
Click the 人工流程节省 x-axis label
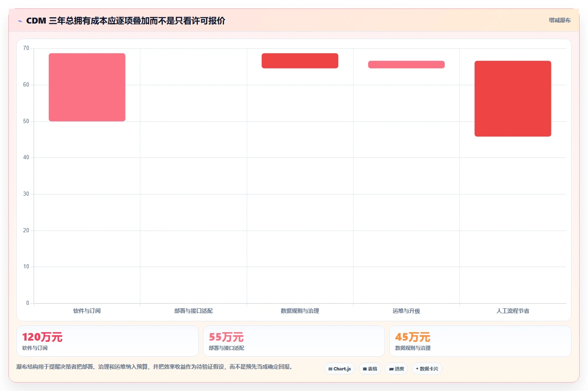point(513,311)
